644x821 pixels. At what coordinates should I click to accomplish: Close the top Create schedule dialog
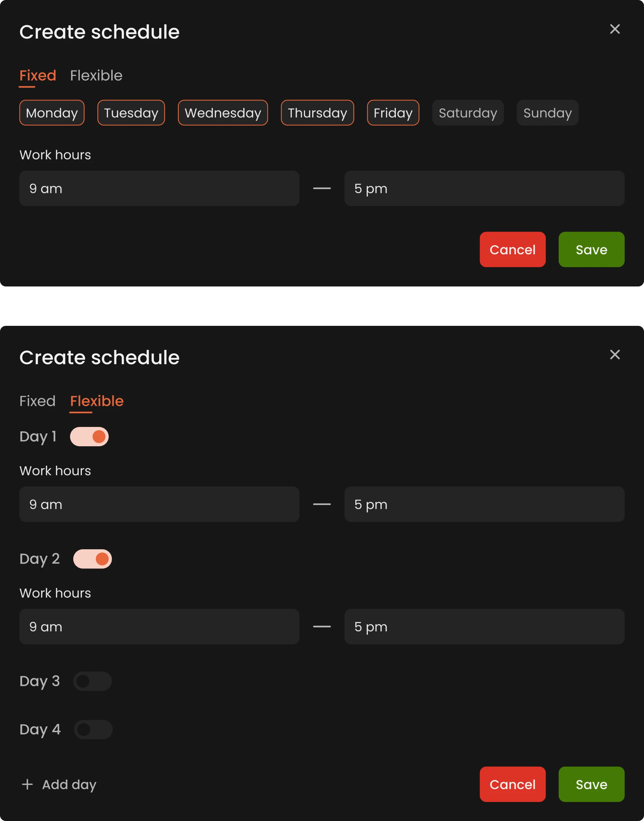pos(615,29)
